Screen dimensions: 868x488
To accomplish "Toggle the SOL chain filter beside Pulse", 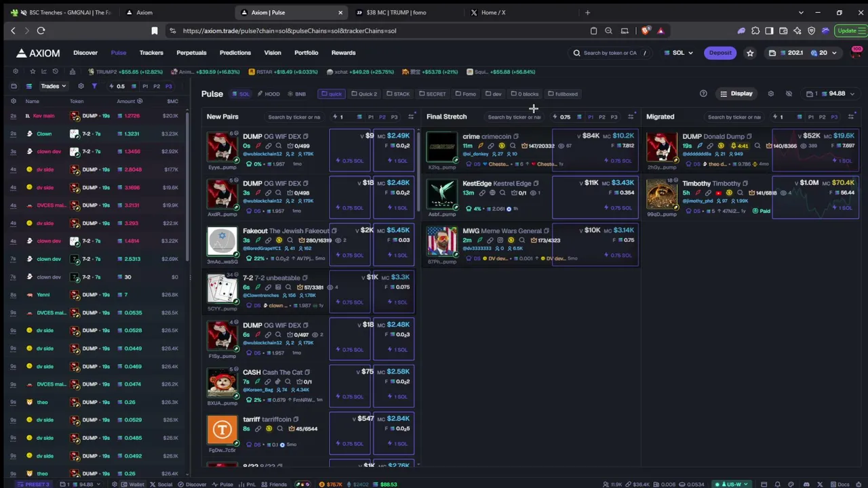I will pyautogui.click(x=241, y=94).
